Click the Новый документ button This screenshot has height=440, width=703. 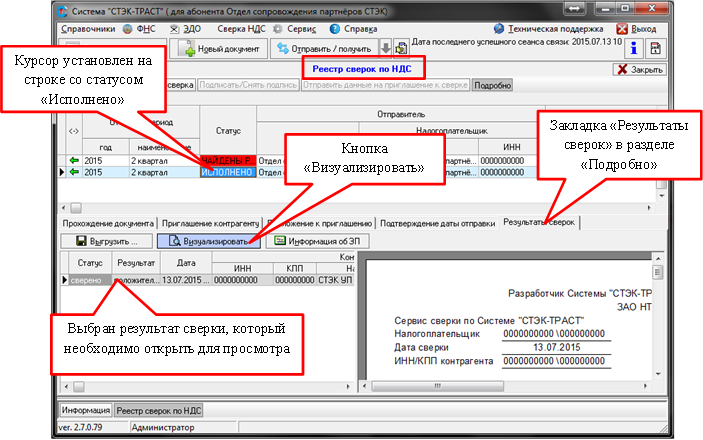pyautogui.click(x=218, y=48)
